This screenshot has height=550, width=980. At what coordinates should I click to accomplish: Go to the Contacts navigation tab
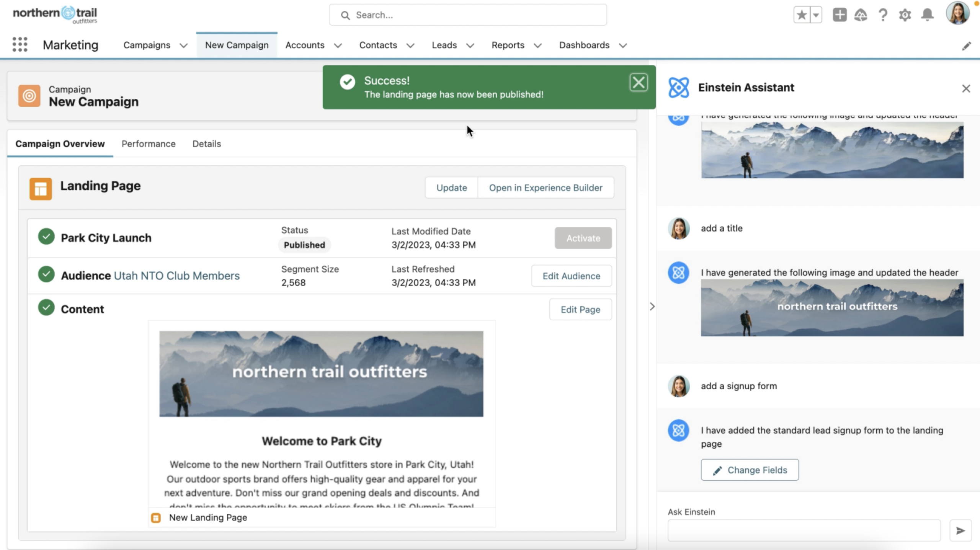[378, 45]
